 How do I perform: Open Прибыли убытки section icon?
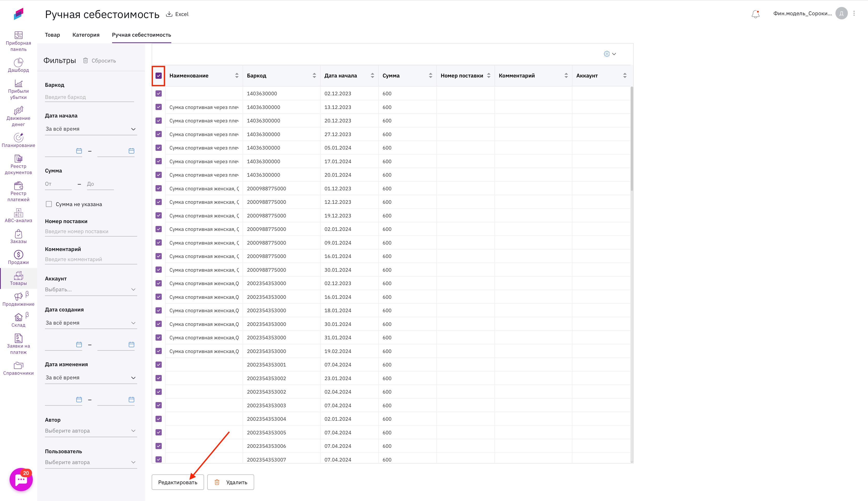(x=18, y=84)
